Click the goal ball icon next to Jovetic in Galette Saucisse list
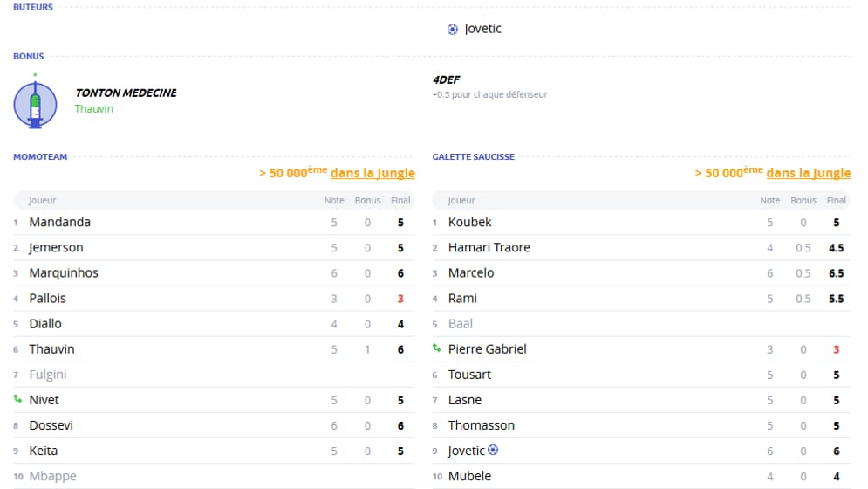 click(x=493, y=451)
